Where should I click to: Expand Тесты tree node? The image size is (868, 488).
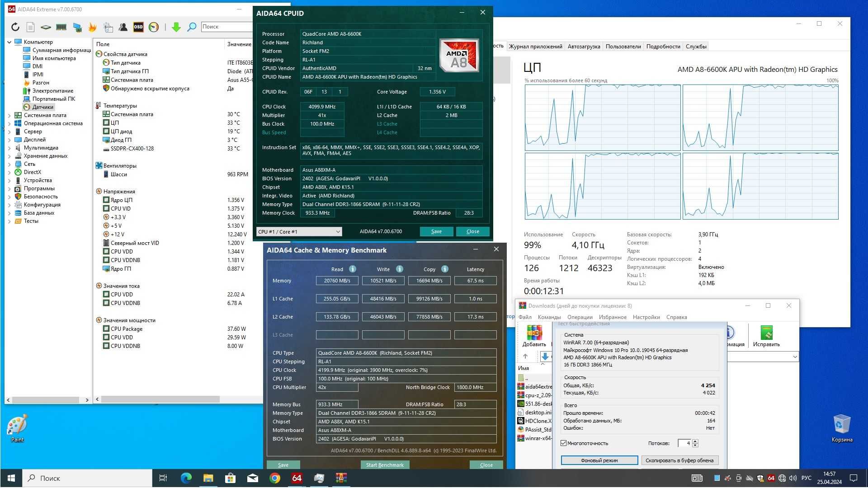point(9,221)
